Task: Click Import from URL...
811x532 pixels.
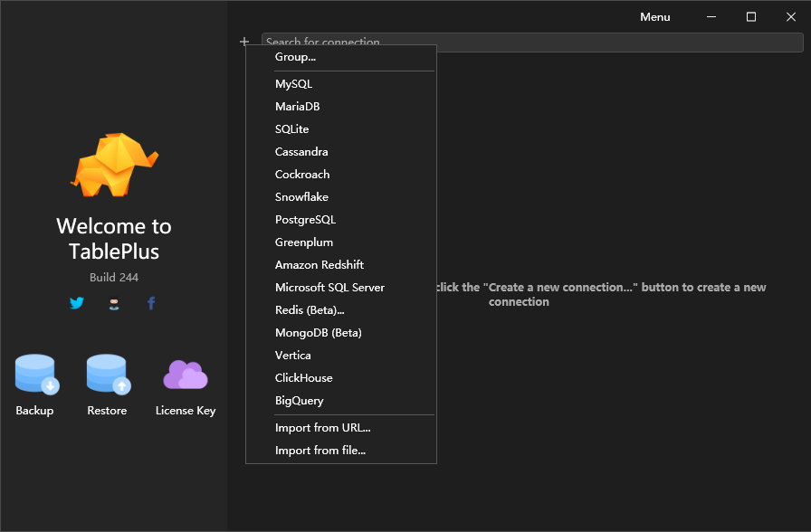Action: click(341, 428)
